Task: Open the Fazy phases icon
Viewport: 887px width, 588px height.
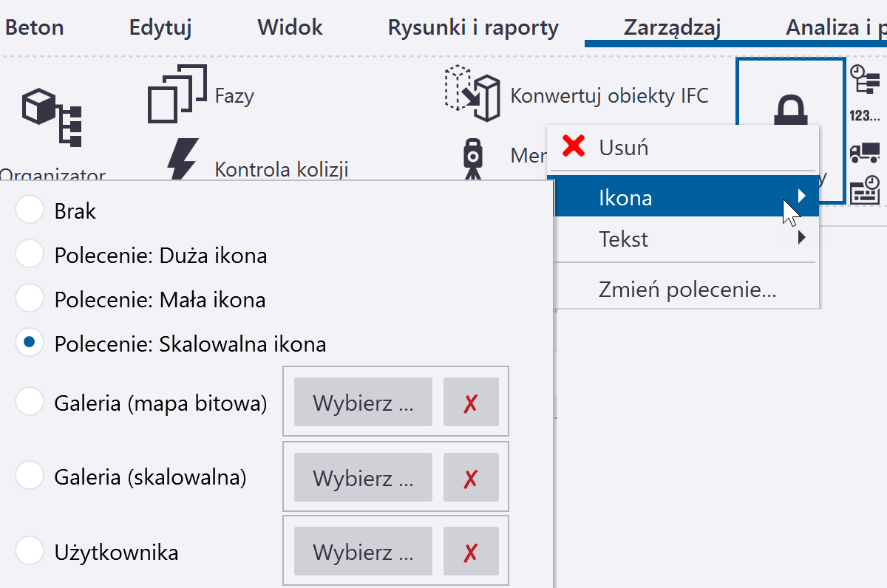Action: tap(177, 94)
